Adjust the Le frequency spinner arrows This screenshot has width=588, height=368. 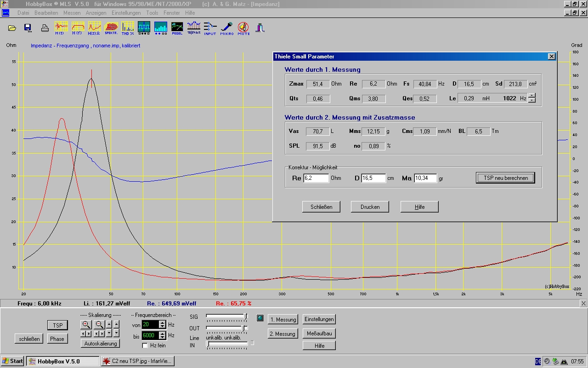532,98
